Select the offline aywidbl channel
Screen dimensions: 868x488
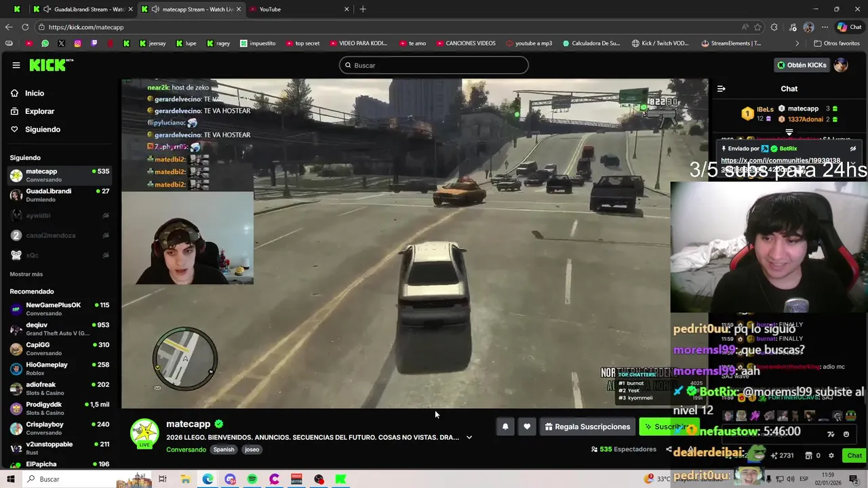point(60,216)
